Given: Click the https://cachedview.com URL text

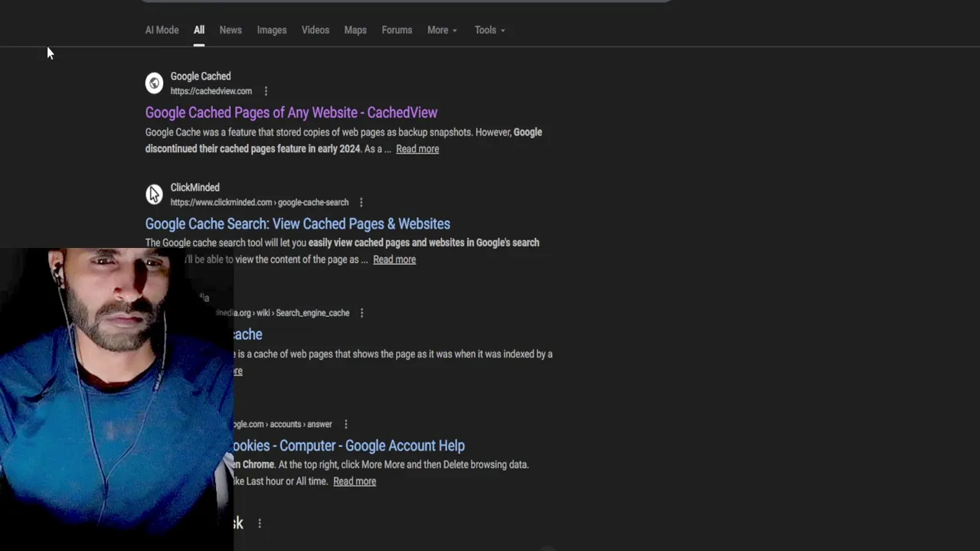Looking at the screenshot, I should click(211, 91).
